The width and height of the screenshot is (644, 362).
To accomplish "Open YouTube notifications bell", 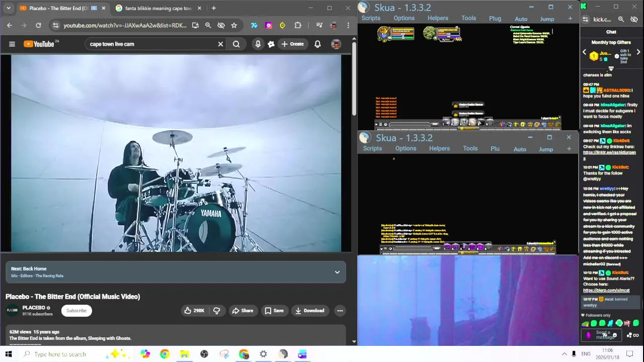I will [317, 44].
